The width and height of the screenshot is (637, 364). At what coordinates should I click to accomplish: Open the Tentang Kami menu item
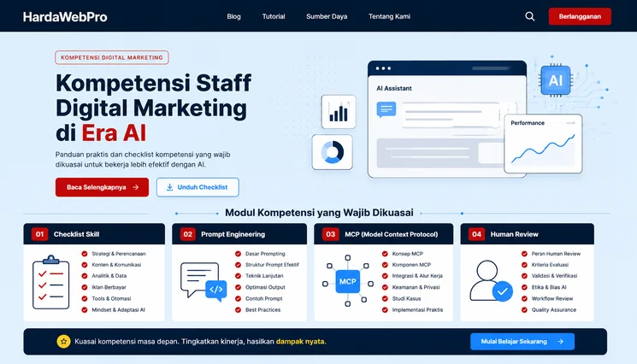(389, 16)
